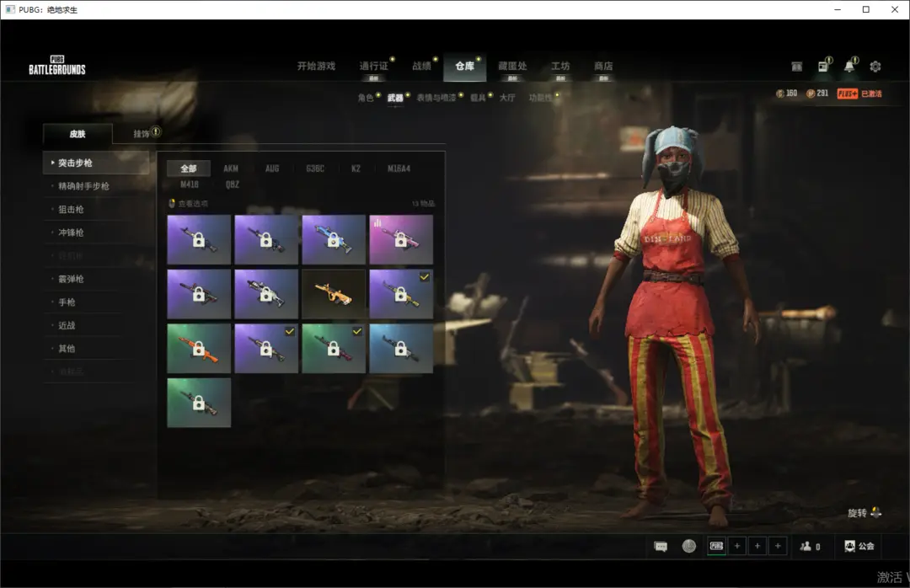The image size is (910, 588).
Task: Switch to the 载具 vehicles sub-tab
Action: 478,98
